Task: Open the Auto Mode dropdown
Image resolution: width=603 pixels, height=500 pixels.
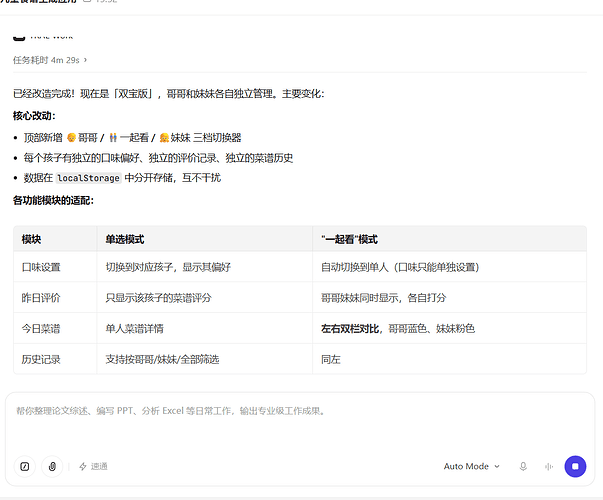Action: [471, 467]
